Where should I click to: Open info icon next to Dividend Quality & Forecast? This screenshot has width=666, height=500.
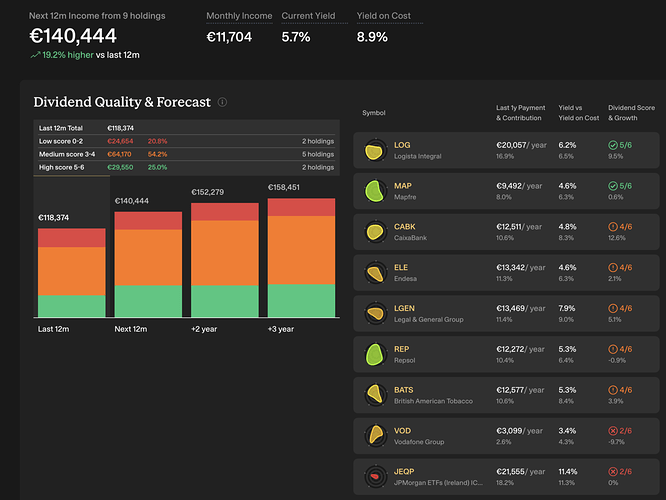point(222,102)
